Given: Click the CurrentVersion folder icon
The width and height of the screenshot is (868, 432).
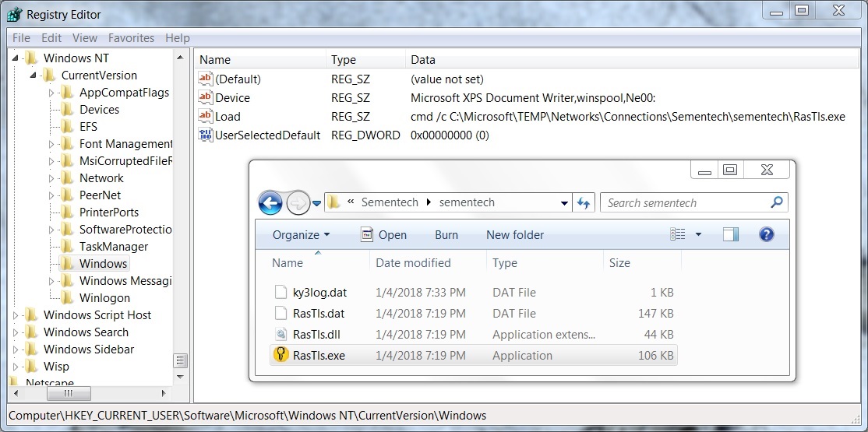Looking at the screenshot, I should 49,76.
